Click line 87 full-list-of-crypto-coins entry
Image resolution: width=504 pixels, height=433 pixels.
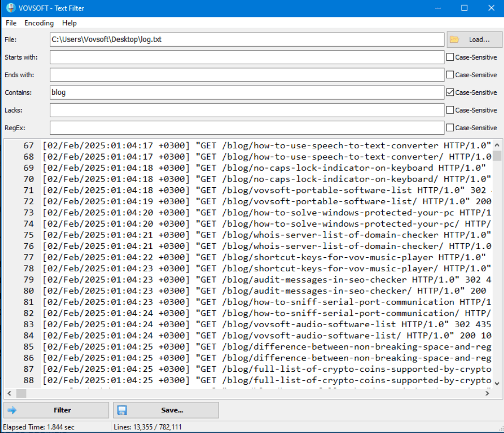[267, 369]
